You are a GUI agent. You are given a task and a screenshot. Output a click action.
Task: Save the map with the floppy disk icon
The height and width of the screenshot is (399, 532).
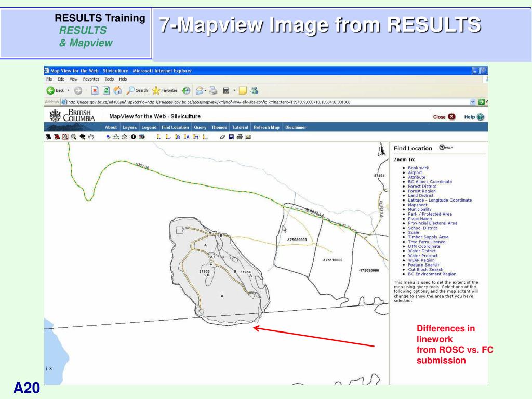[231, 137]
